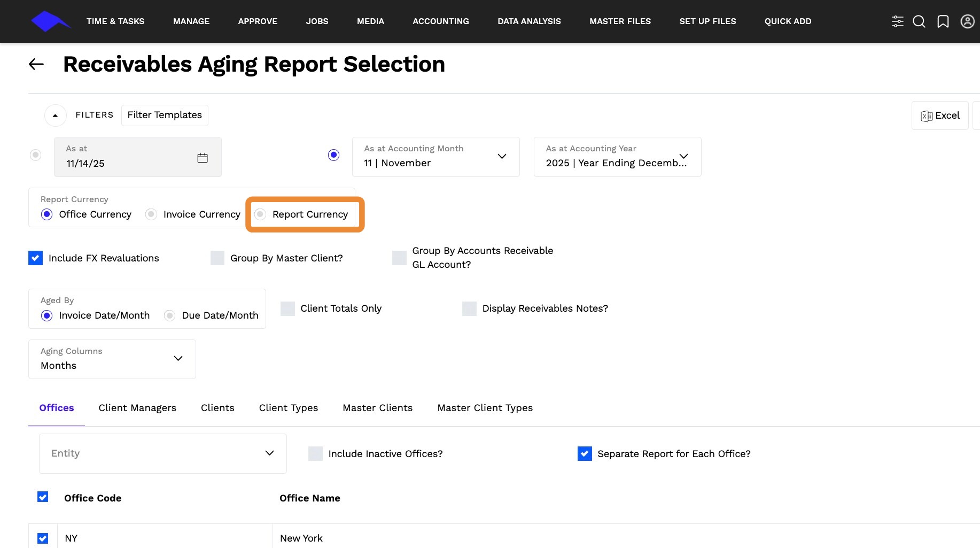Switch to the Client Managers tab
Viewport: 980px width, 548px height.
point(137,408)
